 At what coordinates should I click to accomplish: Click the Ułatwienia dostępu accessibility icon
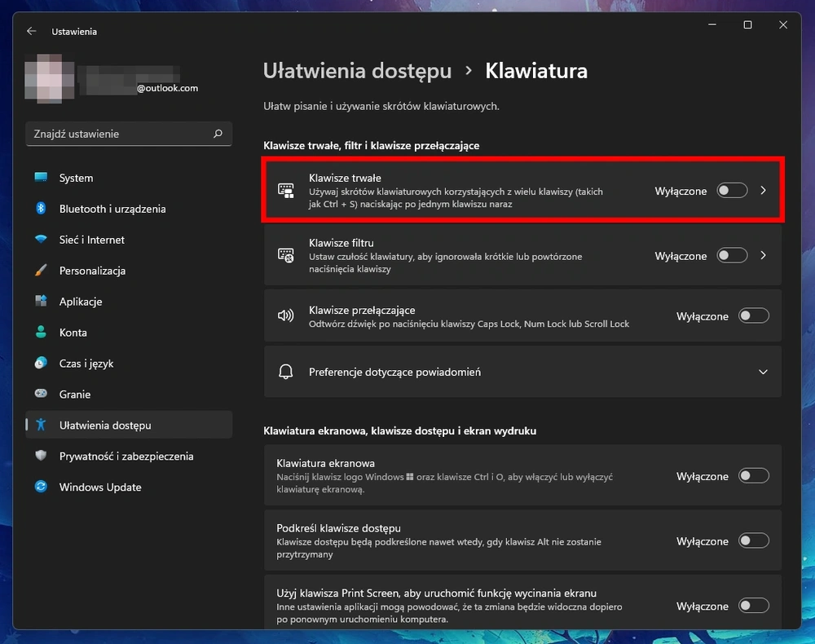coord(41,425)
